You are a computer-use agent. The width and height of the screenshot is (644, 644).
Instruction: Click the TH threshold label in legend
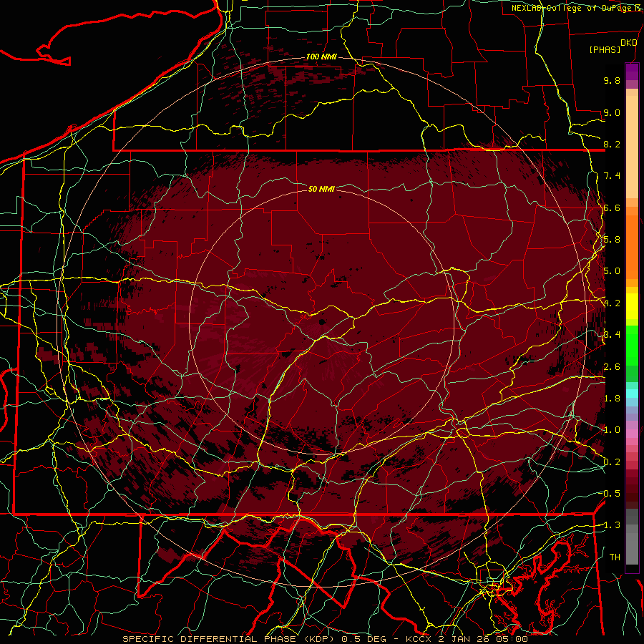615,557
